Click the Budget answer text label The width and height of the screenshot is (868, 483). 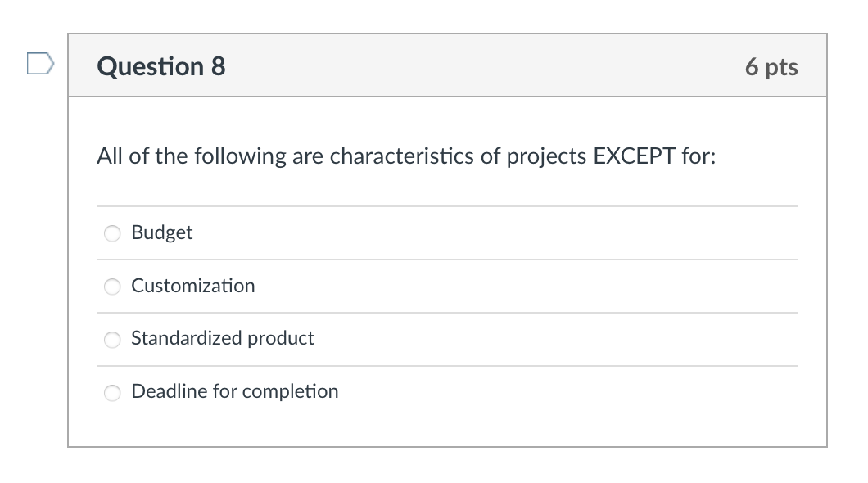pyautogui.click(x=161, y=232)
